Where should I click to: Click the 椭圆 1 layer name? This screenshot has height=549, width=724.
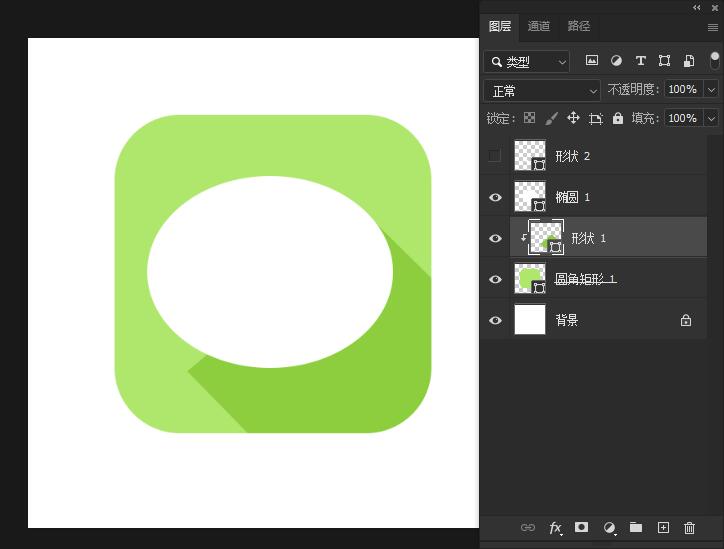(573, 197)
